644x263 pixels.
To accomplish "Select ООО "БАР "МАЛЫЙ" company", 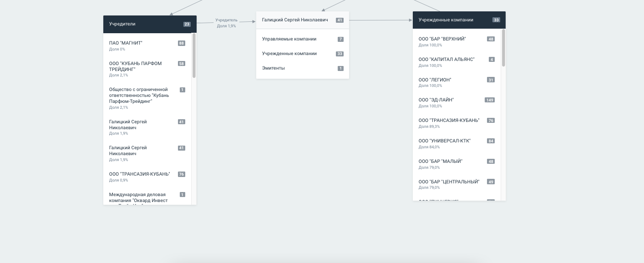I will [441, 162].
